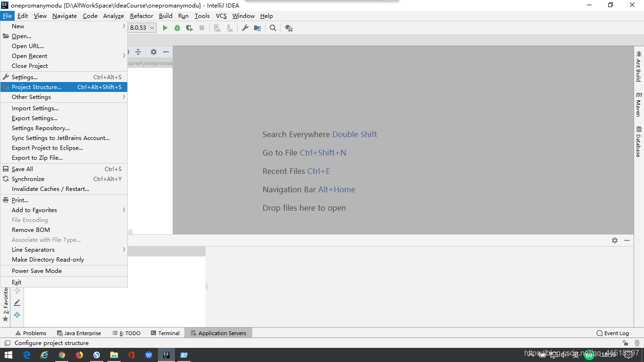Click the pencil edit icon in servers panel
This screenshot has width=644, height=362.
(17, 303)
